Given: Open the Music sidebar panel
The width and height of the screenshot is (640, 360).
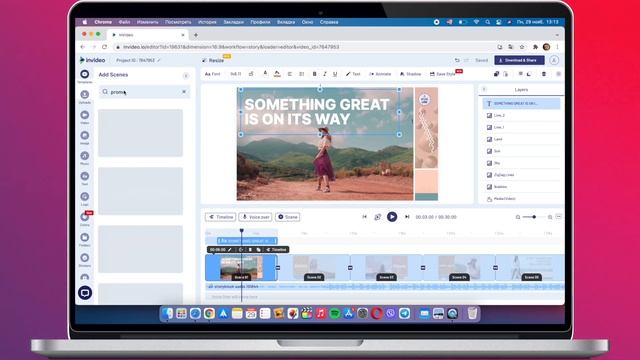Looking at the screenshot, I should 84,158.
